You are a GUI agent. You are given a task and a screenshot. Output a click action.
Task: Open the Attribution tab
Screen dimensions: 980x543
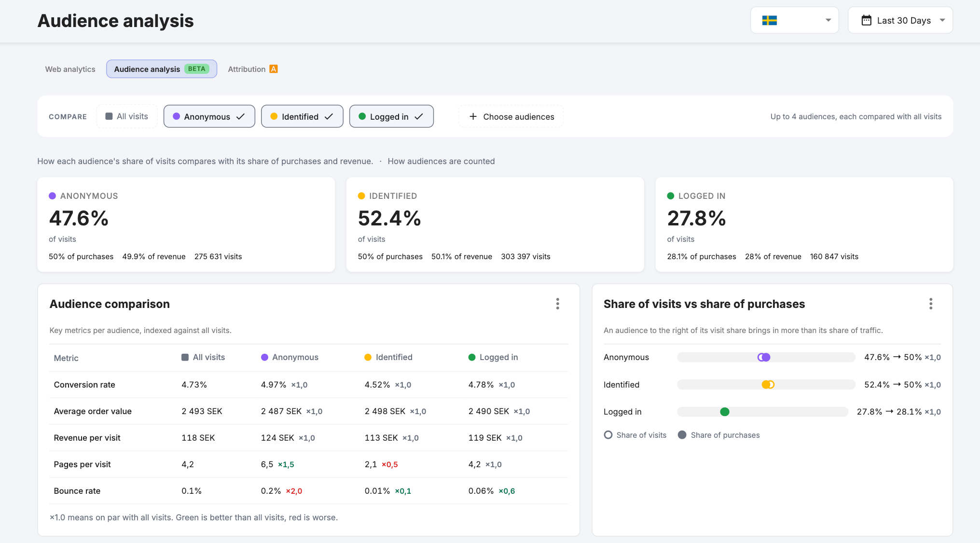pos(252,69)
